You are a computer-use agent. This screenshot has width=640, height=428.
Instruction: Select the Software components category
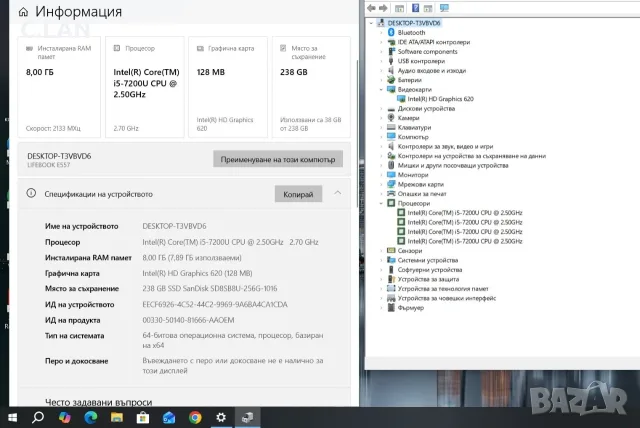(x=427, y=51)
